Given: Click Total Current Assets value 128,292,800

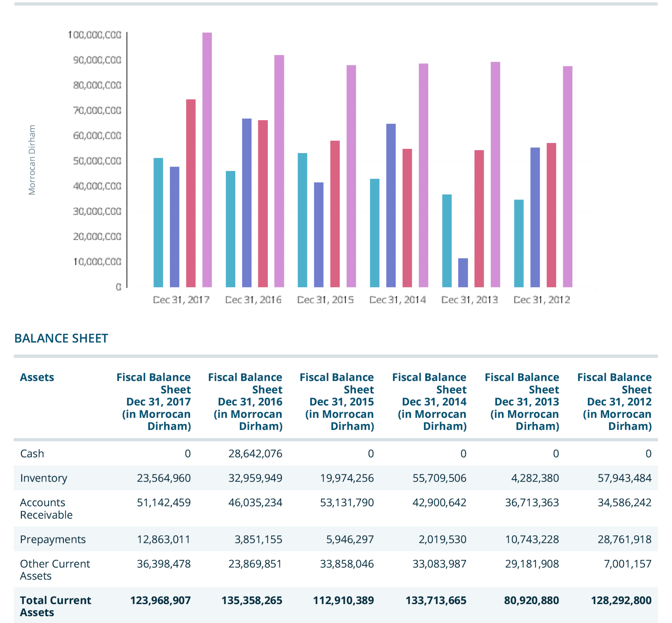Looking at the screenshot, I should click(622, 600).
